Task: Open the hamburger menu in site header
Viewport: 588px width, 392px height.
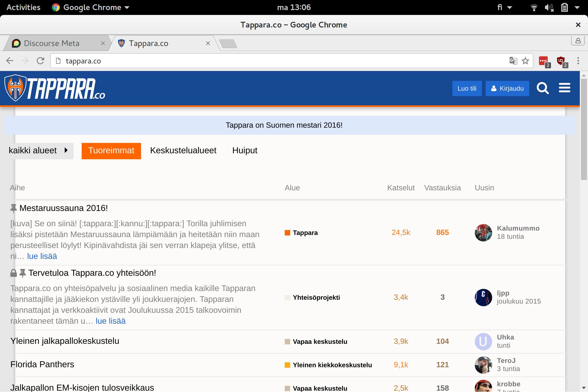Action: pos(565,88)
